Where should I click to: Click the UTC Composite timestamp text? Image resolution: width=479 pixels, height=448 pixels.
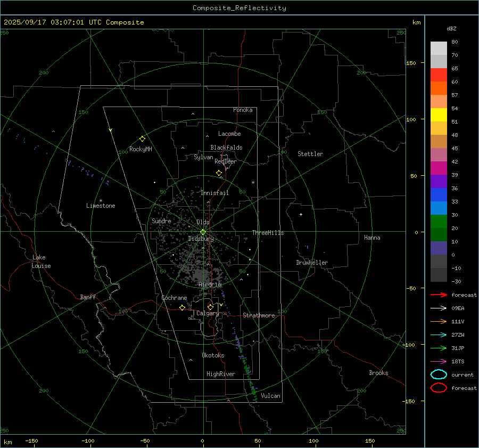tap(73, 22)
